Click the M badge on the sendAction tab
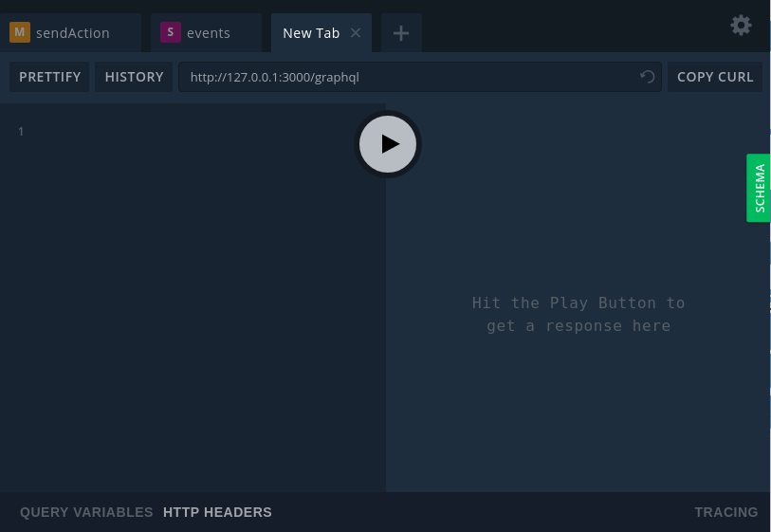771x532 pixels. pos(20,32)
